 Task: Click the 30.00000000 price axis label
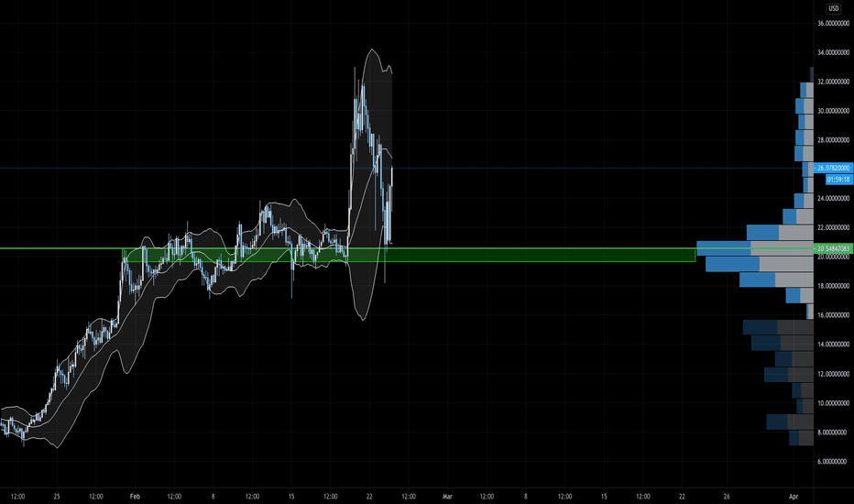833,111
